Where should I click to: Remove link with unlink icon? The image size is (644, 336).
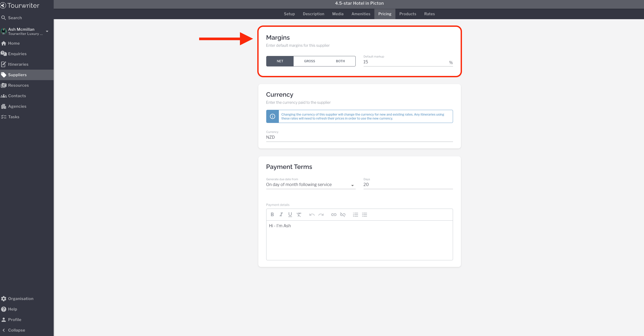pos(343,215)
